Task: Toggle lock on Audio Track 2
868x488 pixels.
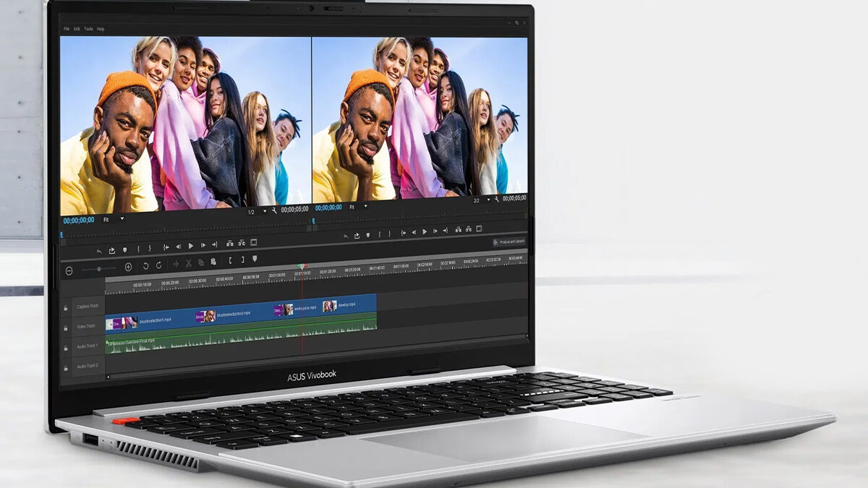Action: click(66, 367)
